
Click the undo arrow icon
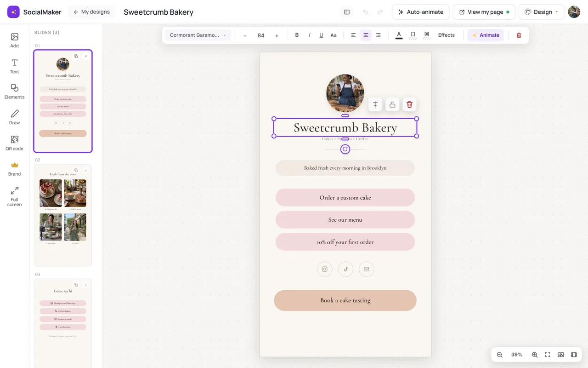point(365,12)
